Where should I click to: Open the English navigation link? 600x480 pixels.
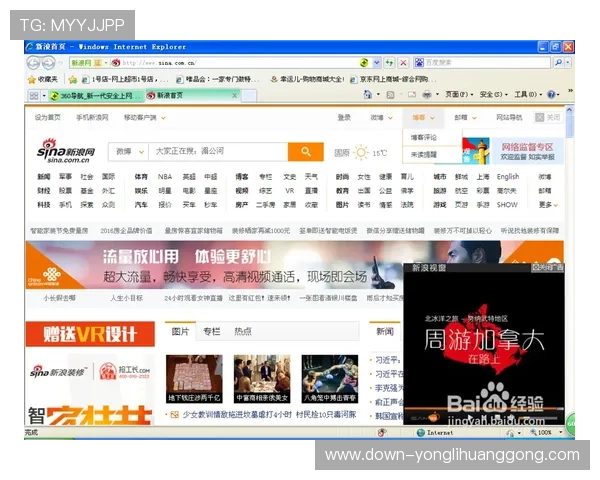(508, 176)
